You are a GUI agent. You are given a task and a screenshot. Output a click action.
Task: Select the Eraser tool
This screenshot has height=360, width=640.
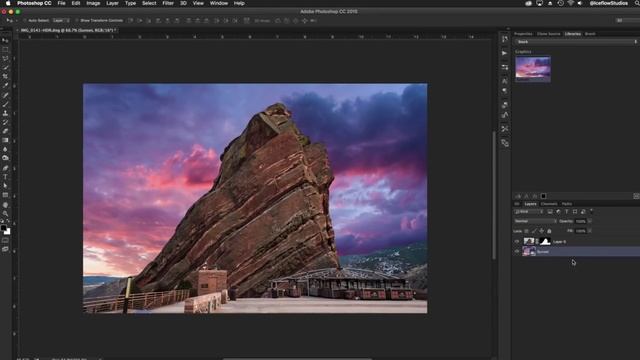click(5, 131)
